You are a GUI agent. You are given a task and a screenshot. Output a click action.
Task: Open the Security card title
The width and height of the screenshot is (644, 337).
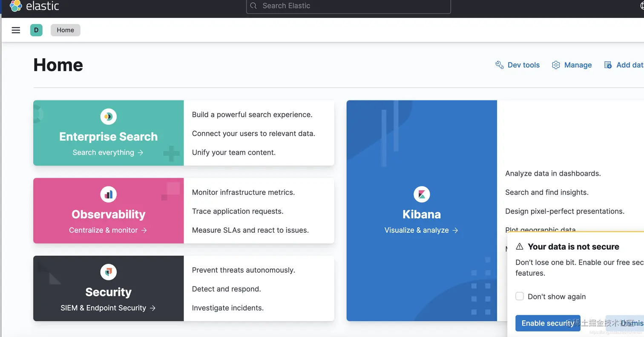109,292
